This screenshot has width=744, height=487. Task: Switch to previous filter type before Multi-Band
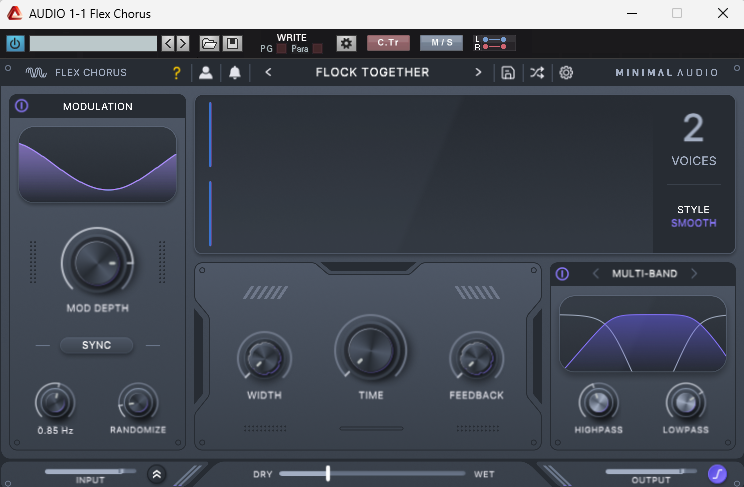596,273
